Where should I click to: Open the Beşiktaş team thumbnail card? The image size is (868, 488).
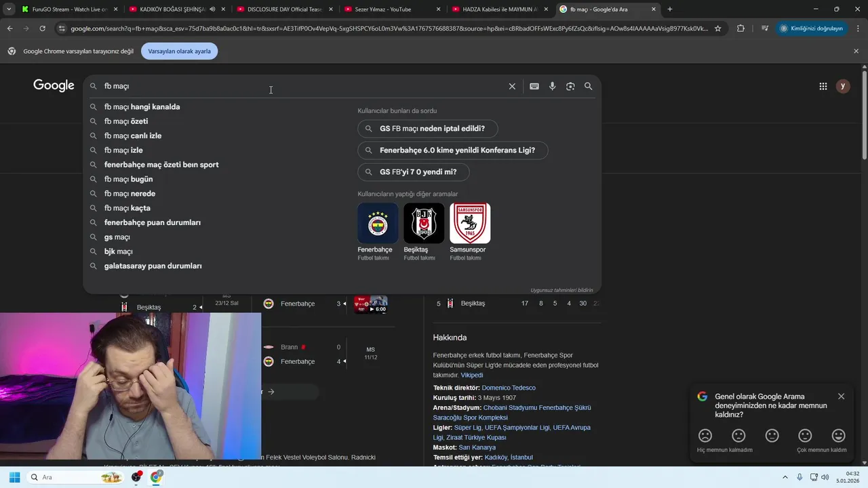(424, 232)
